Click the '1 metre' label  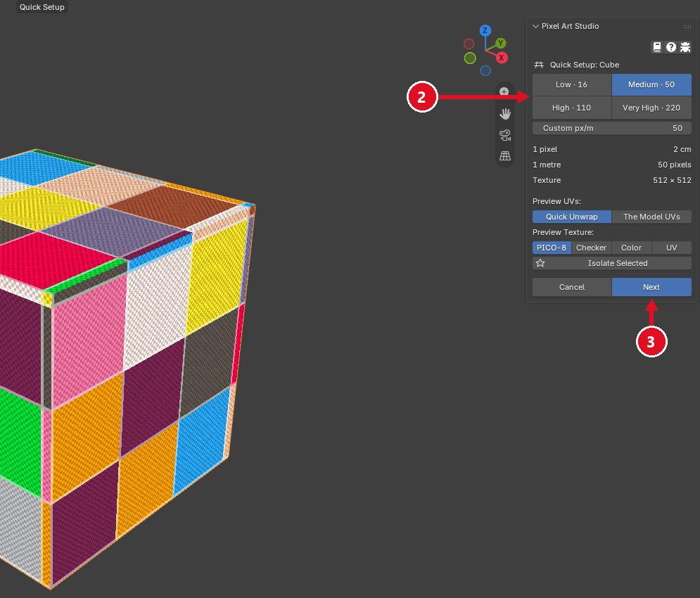(547, 165)
